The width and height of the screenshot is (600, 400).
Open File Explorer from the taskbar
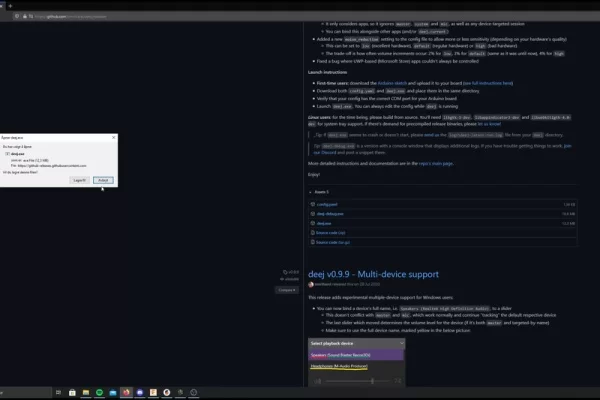point(86,392)
